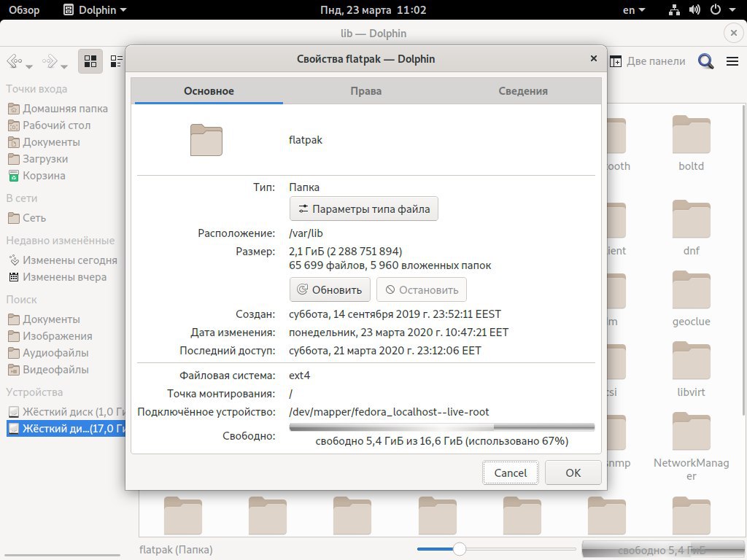The width and height of the screenshot is (747, 560).
Task: Open Документы under Точки входа
Action: point(44,142)
